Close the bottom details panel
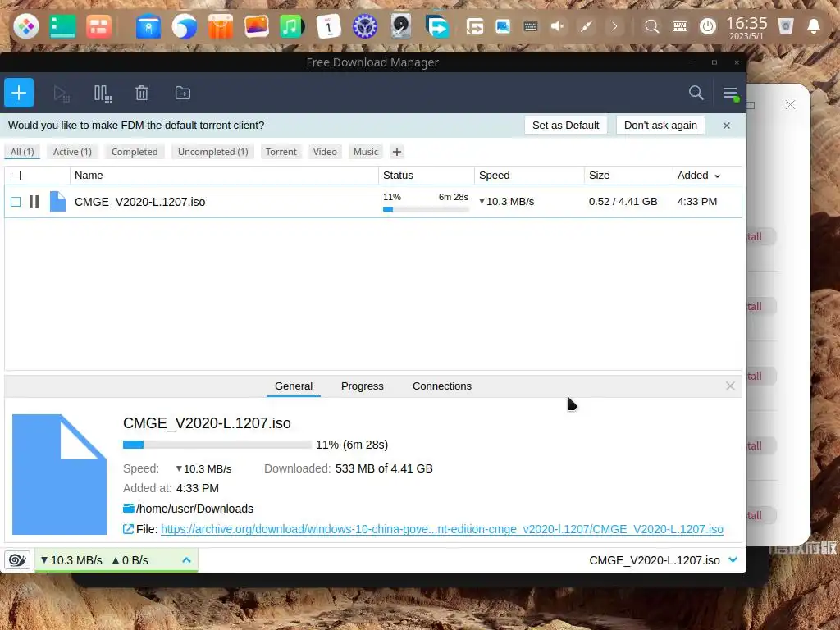This screenshot has height=630, width=840. click(730, 386)
